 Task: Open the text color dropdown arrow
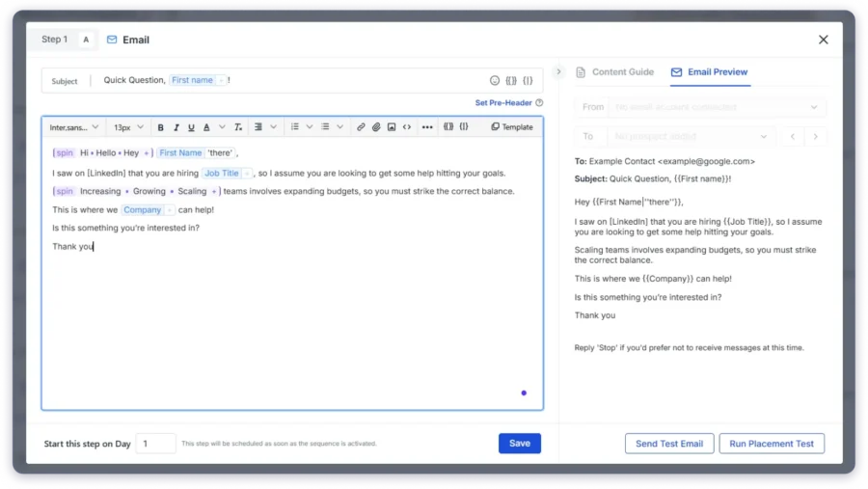point(222,127)
